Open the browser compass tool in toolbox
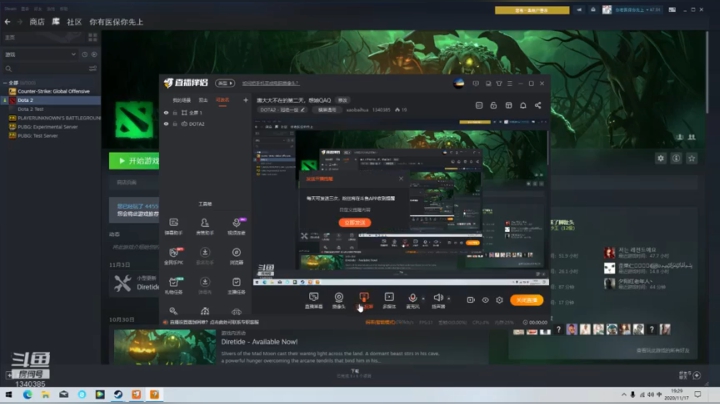The height and width of the screenshot is (404, 720). click(x=236, y=255)
